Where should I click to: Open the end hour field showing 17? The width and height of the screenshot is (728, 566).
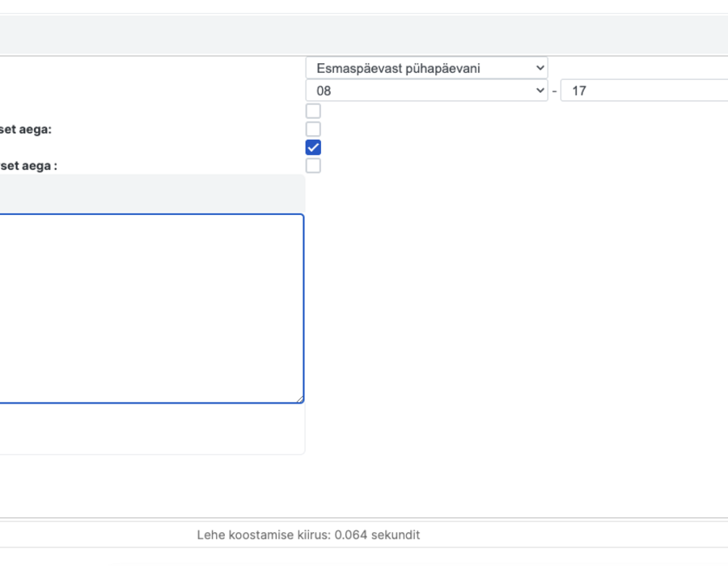click(645, 91)
